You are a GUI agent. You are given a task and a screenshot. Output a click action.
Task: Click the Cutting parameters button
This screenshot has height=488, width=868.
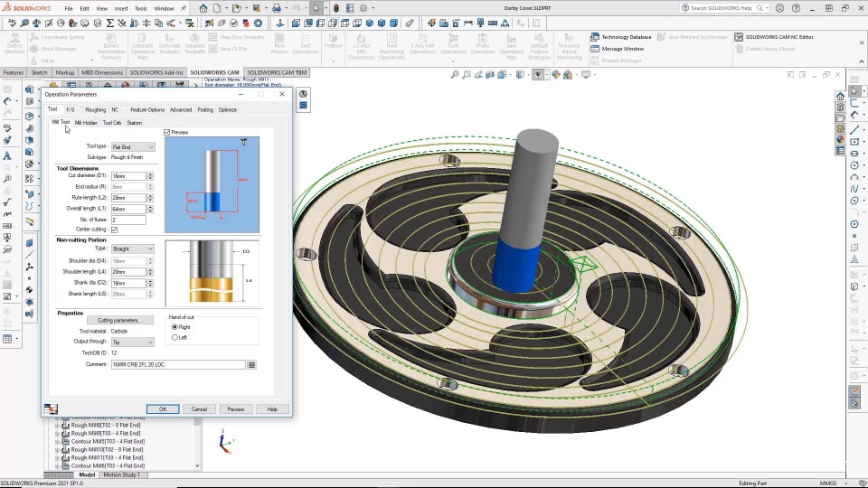(118, 321)
